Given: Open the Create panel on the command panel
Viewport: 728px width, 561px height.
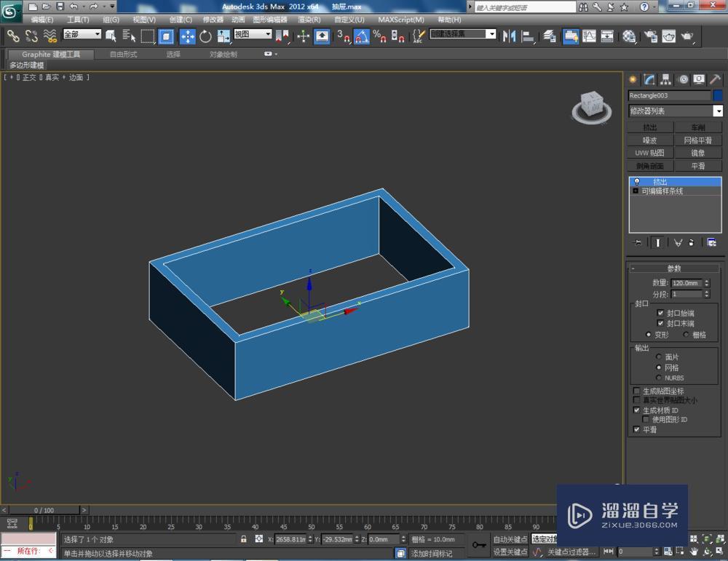Looking at the screenshot, I should 633,80.
